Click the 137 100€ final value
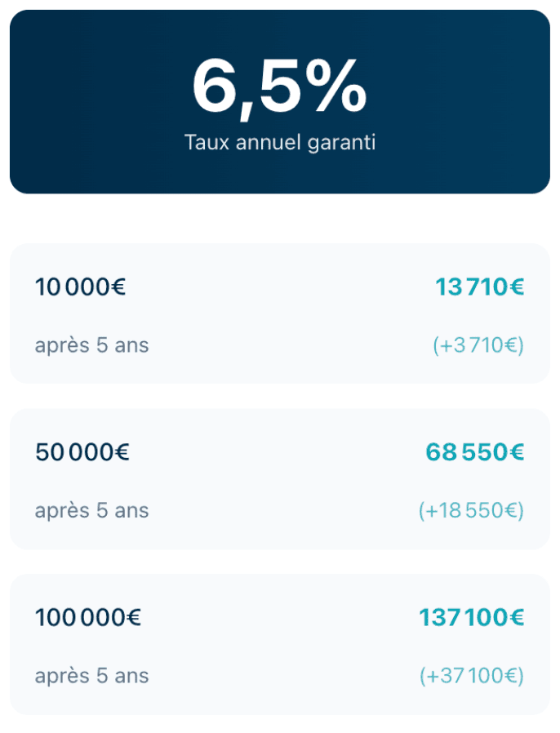The height and width of the screenshot is (733, 560). pos(471,618)
